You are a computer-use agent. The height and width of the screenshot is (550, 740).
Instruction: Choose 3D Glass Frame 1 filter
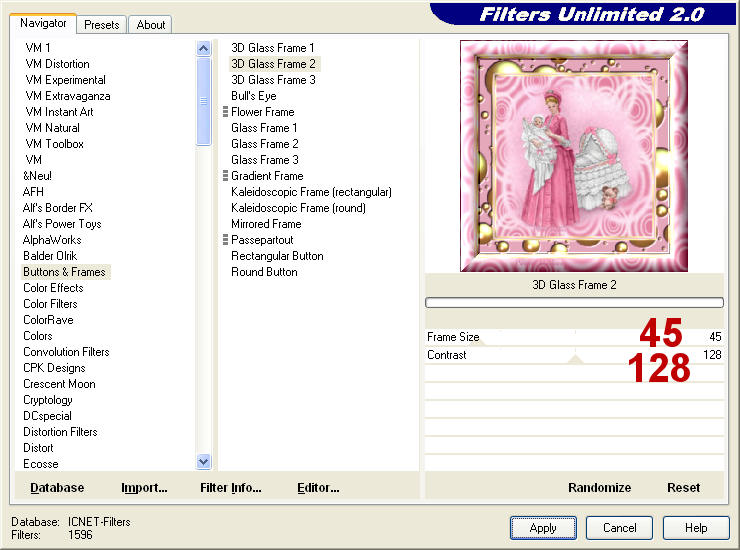pos(272,48)
